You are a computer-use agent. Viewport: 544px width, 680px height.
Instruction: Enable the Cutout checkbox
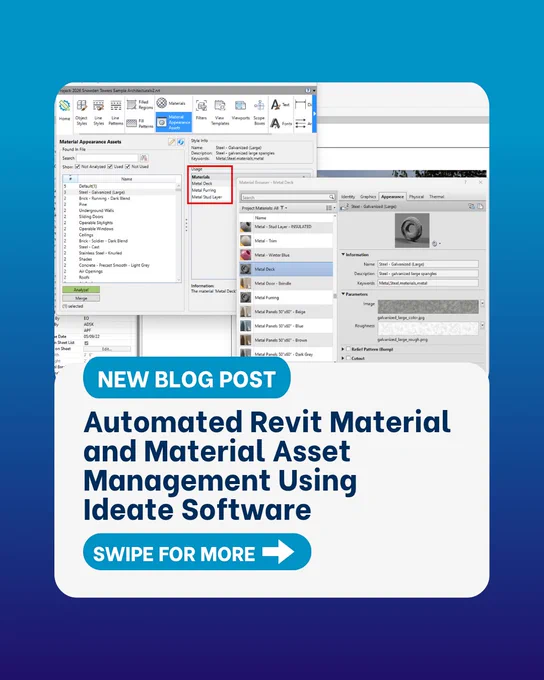(348, 358)
